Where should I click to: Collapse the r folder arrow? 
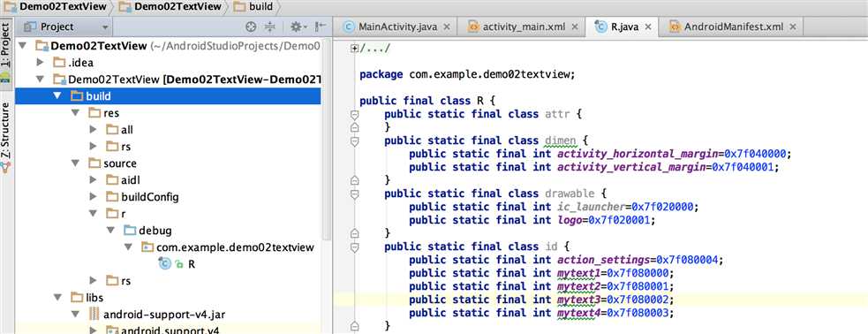[x=93, y=213]
